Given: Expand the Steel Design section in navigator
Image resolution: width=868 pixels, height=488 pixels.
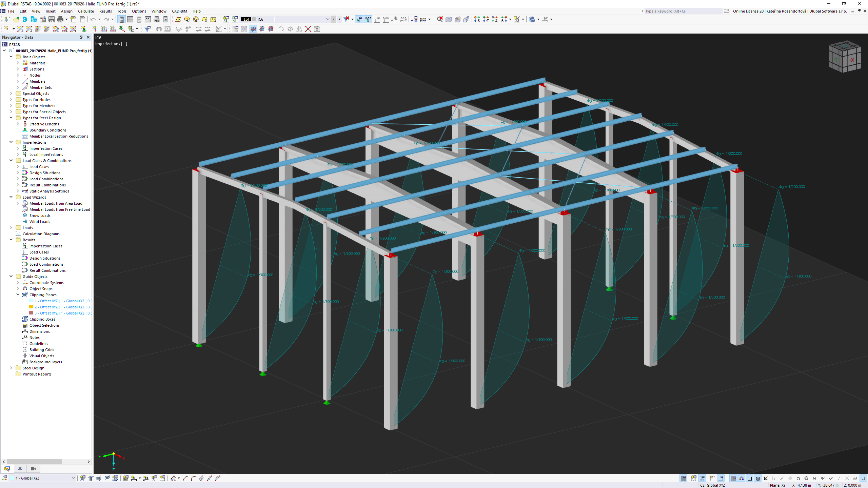Looking at the screenshot, I should click(x=12, y=368).
